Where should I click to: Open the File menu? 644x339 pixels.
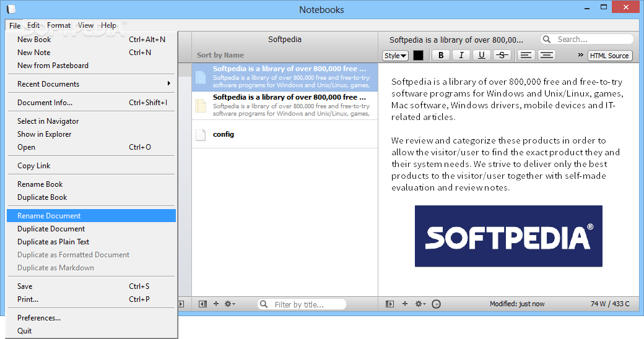(x=15, y=25)
